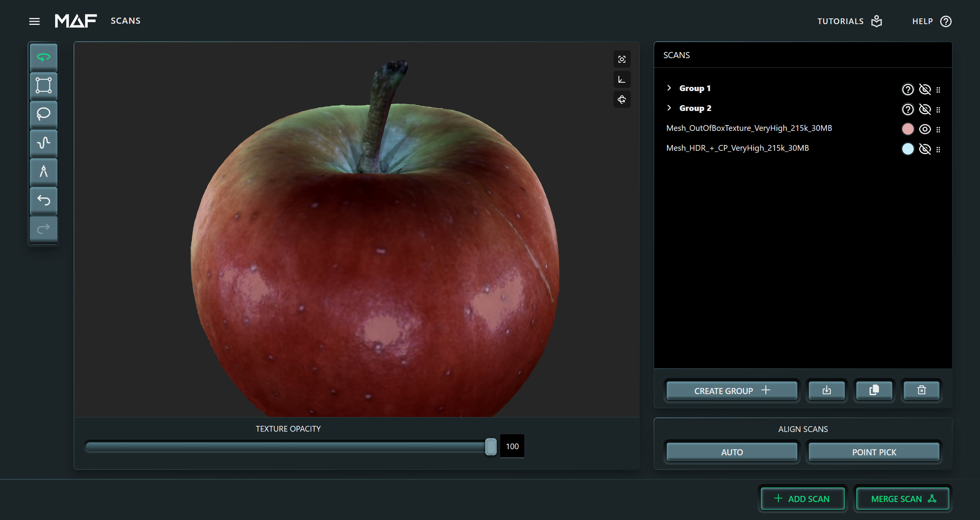Expand Group 2 in scans list

point(669,108)
